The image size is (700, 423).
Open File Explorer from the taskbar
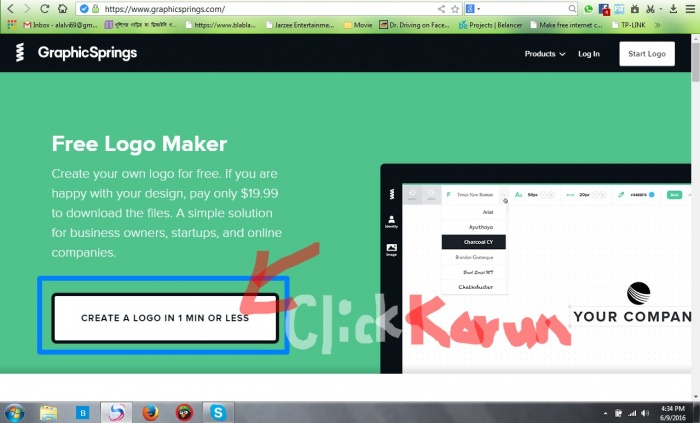(x=48, y=412)
